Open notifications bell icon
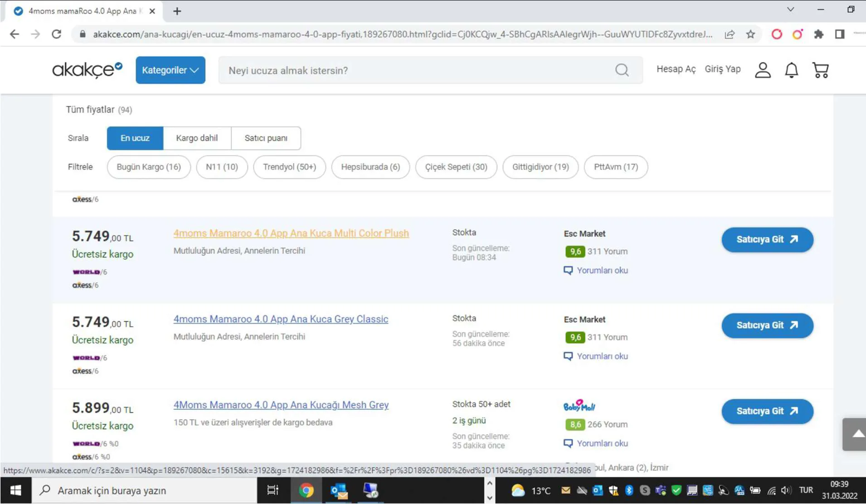The height and width of the screenshot is (504, 866). click(x=792, y=70)
